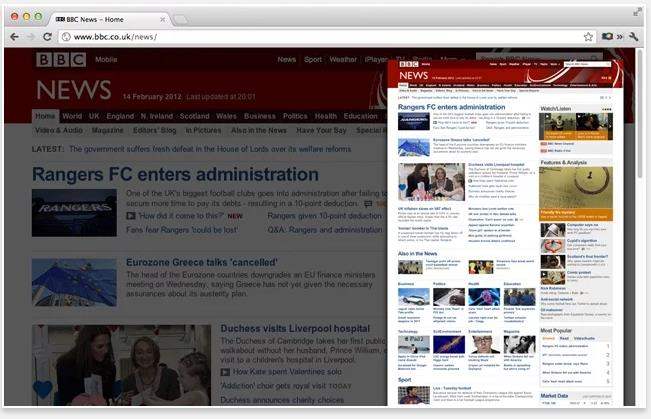This screenshot has width=651, height=419.
Task: Select the Wales section tab
Action: click(226, 116)
